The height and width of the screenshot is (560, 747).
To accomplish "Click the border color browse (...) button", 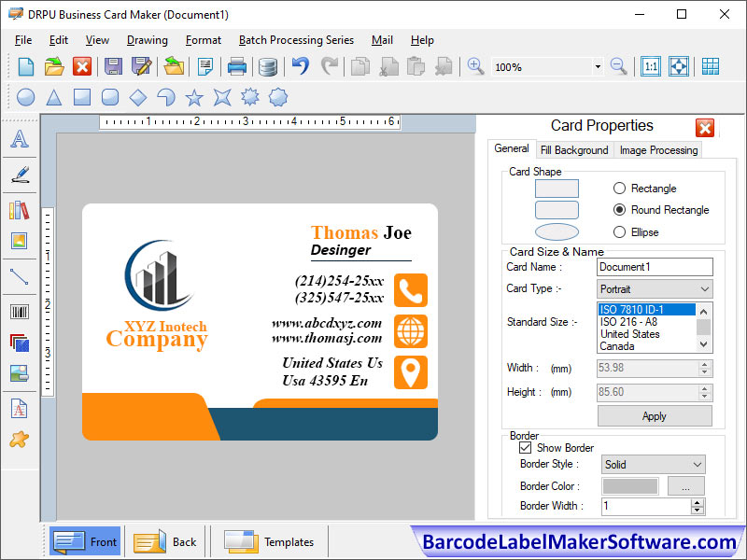I will pos(685,486).
